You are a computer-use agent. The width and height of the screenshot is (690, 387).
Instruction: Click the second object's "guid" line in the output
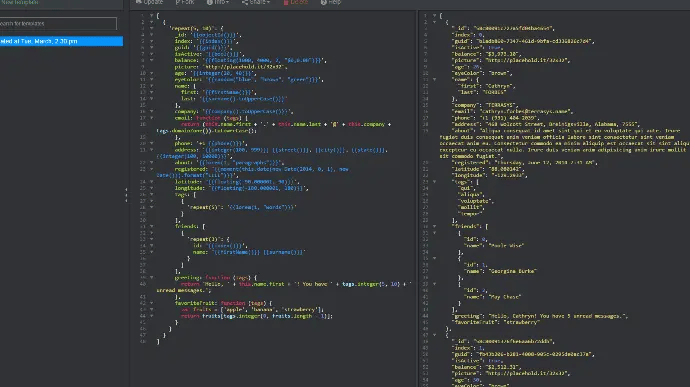coord(524,354)
